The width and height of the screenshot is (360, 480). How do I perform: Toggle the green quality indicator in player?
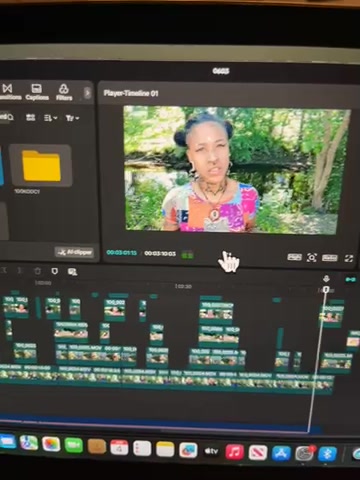(187, 256)
